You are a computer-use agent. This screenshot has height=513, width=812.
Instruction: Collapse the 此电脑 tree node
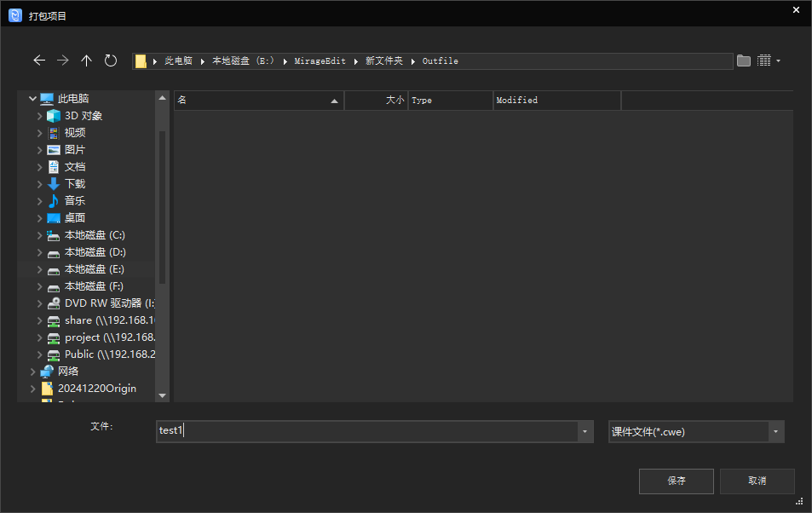tap(32, 99)
